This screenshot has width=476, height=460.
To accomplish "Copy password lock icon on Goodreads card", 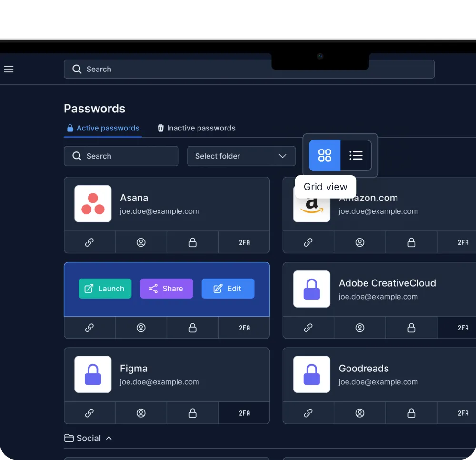I will point(411,413).
